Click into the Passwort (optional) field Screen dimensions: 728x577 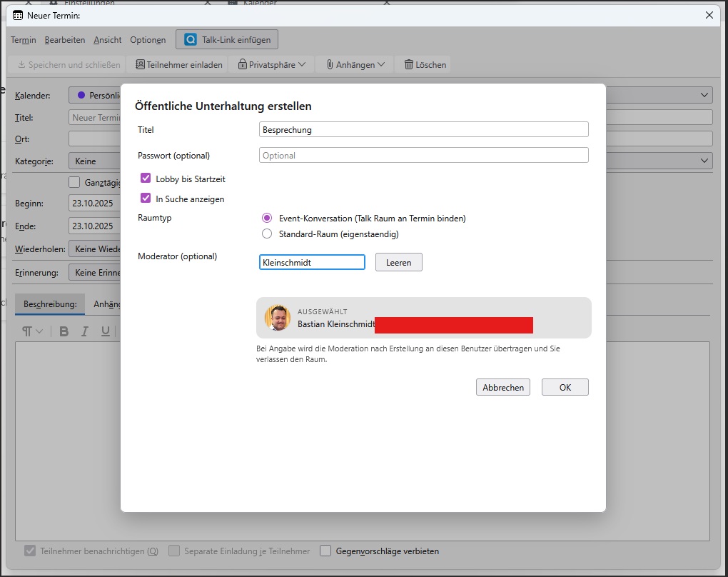pos(423,155)
